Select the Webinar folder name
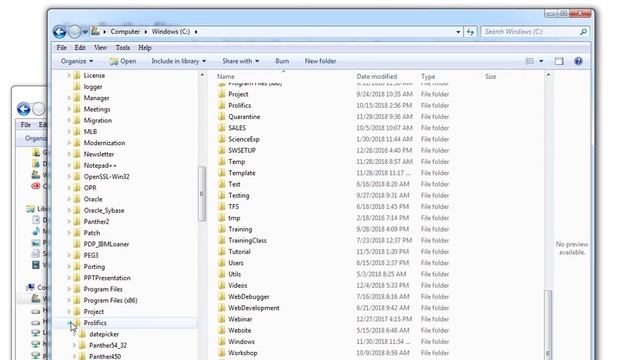This screenshot has height=360, width=640. [240, 319]
